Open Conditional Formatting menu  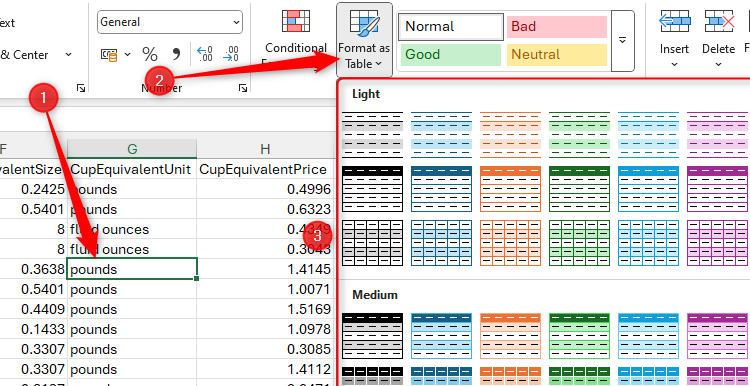[x=296, y=40]
